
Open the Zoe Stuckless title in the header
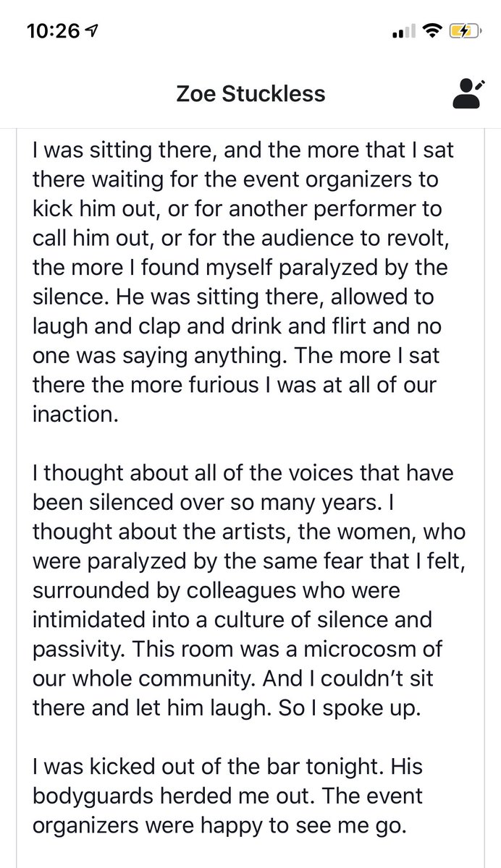pyautogui.click(x=250, y=94)
